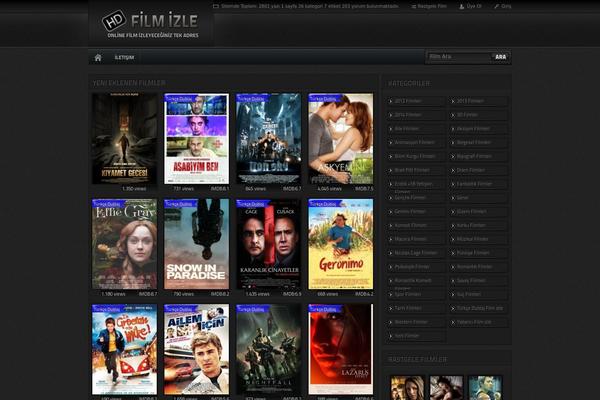
Task: Open the Aşk Yemini movie poster
Action: click(x=341, y=139)
